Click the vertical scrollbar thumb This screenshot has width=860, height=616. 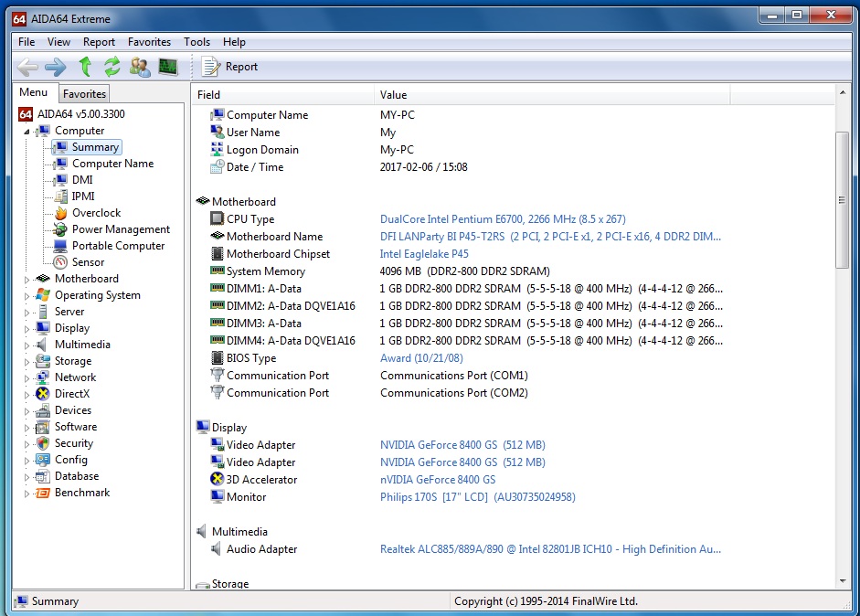842,200
